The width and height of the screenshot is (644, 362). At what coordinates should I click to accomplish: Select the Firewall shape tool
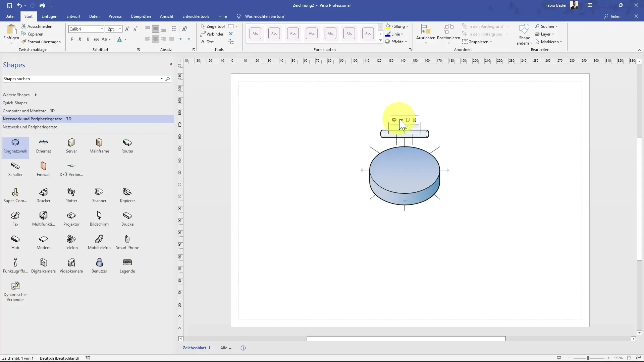(x=43, y=168)
